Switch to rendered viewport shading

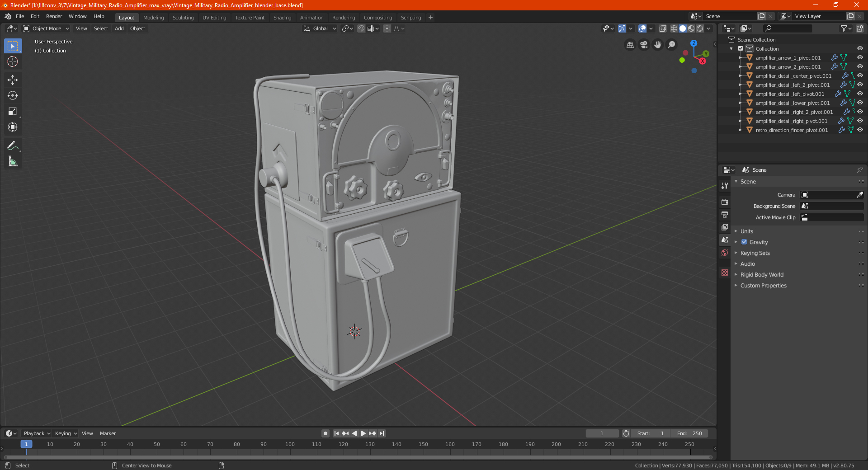(x=700, y=28)
